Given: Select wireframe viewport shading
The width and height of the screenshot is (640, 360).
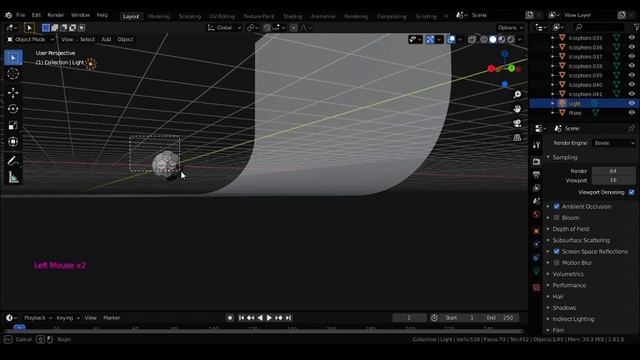Looking at the screenshot, I should [x=484, y=40].
